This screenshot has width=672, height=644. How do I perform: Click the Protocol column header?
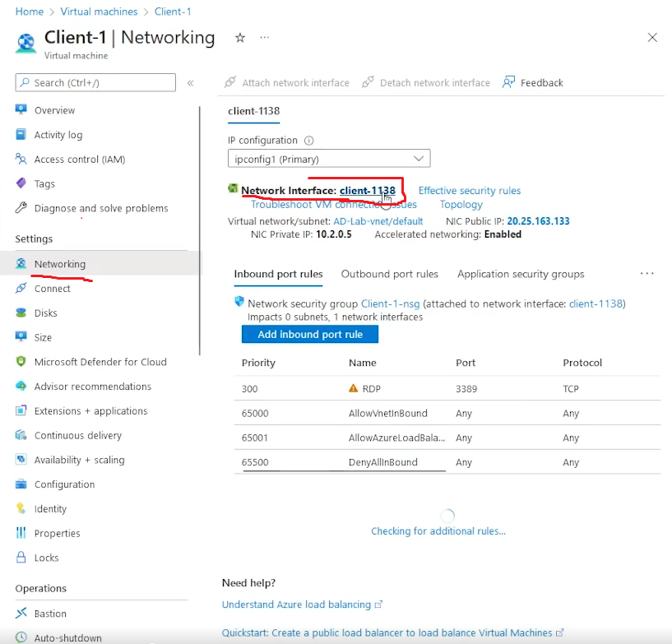(x=582, y=363)
